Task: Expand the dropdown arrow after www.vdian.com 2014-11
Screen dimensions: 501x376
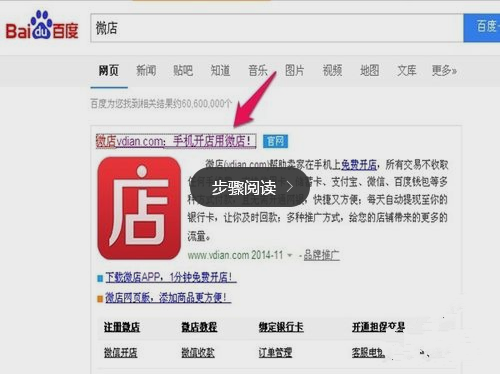Action: coord(290,256)
